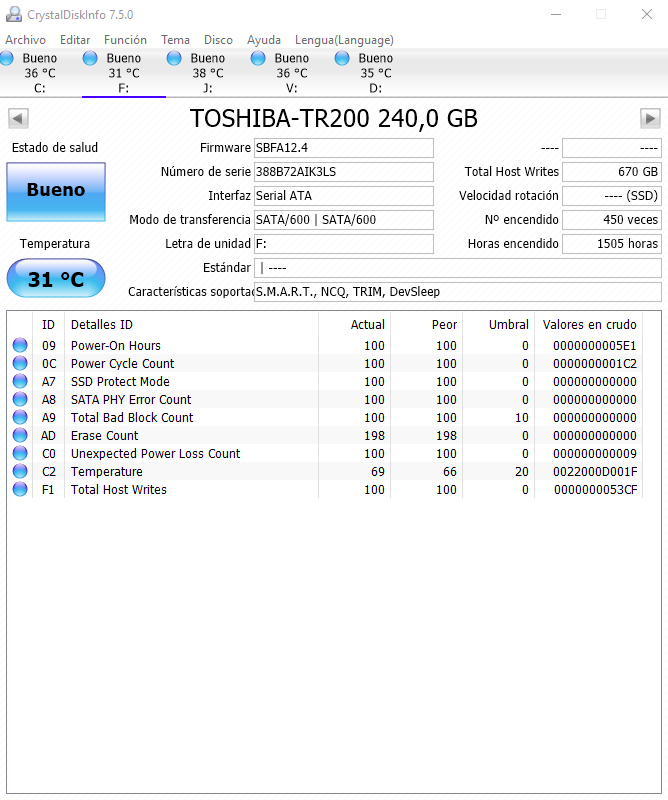The image size is (668, 800).
Task: Open the Editar menu
Action: coord(75,40)
